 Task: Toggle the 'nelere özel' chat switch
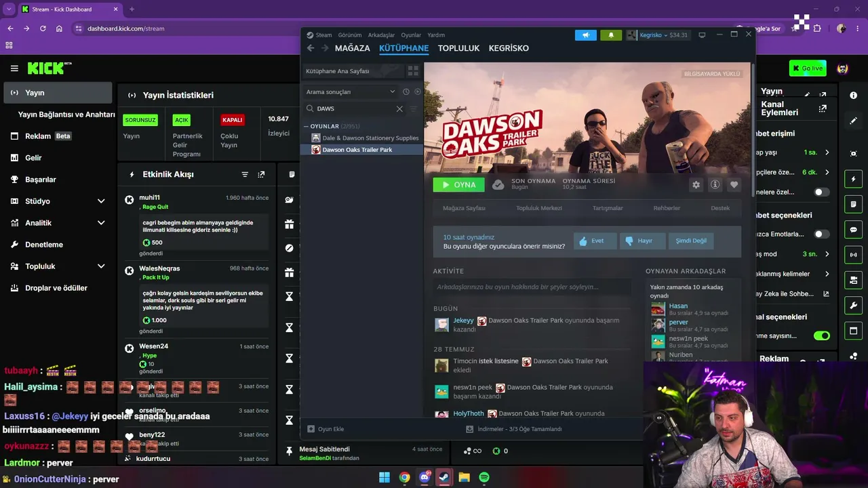[x=821, y=192]
